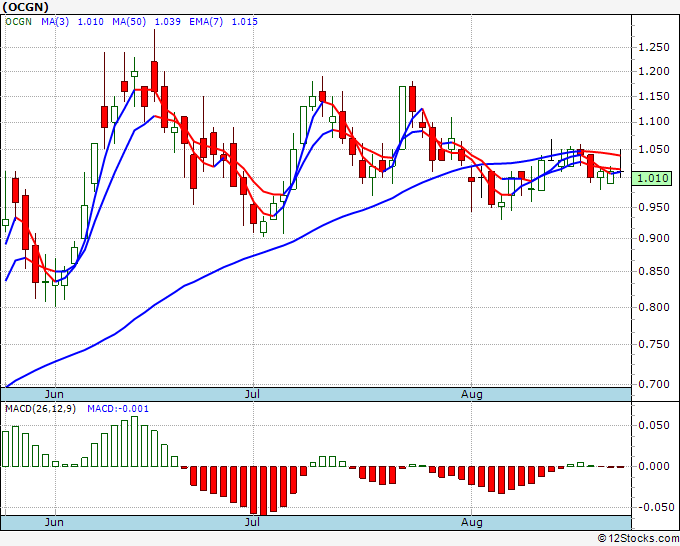Click the 0.850 price axis label
Image resolution: width=680 pixels, height=546 pixels.
point(654,271)
